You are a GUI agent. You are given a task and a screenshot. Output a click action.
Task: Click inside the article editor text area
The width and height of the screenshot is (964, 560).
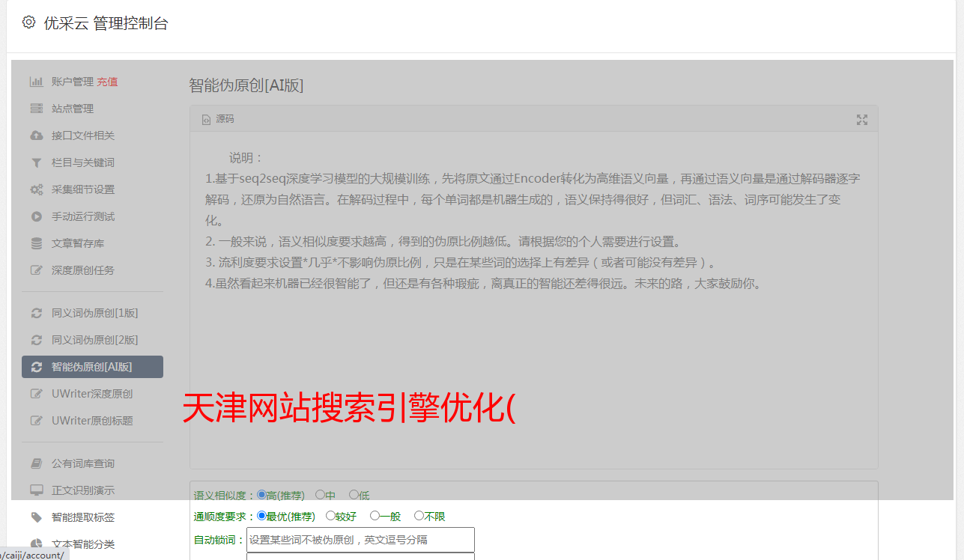533,300
